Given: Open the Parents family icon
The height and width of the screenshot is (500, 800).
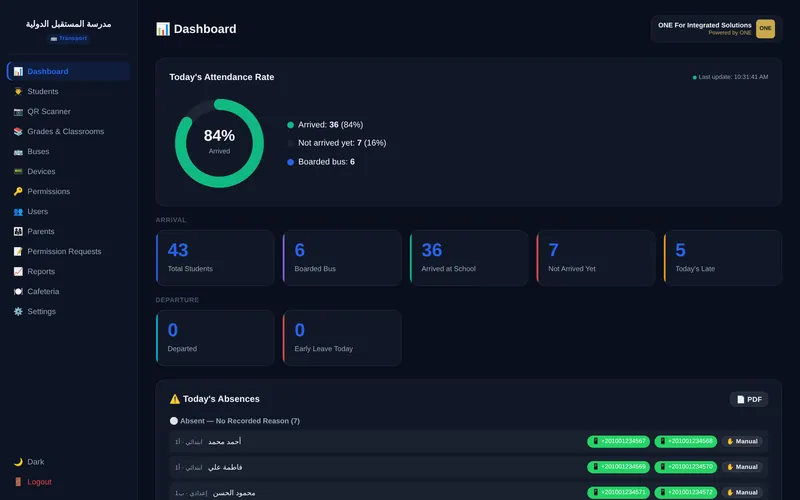Looking at the screenshot, I should (18, 231).
